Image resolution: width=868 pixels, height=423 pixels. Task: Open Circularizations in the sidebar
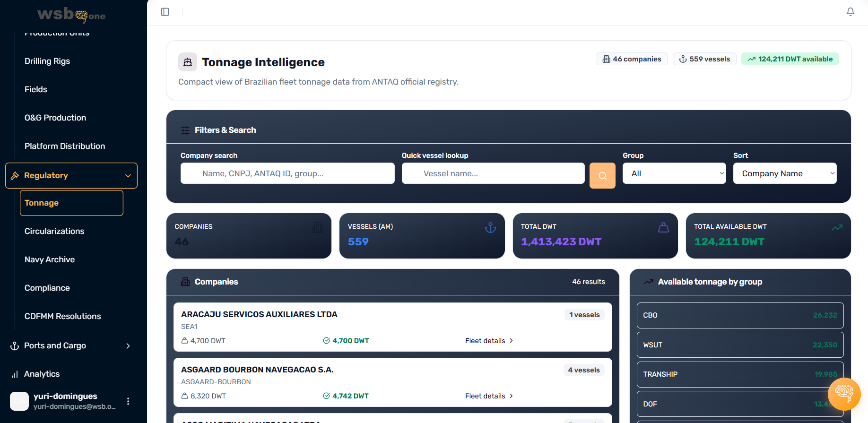point(54,231)
